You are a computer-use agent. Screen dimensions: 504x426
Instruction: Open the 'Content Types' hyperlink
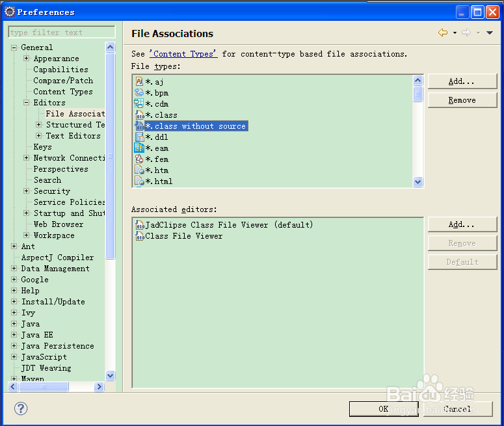click(183, 54)
